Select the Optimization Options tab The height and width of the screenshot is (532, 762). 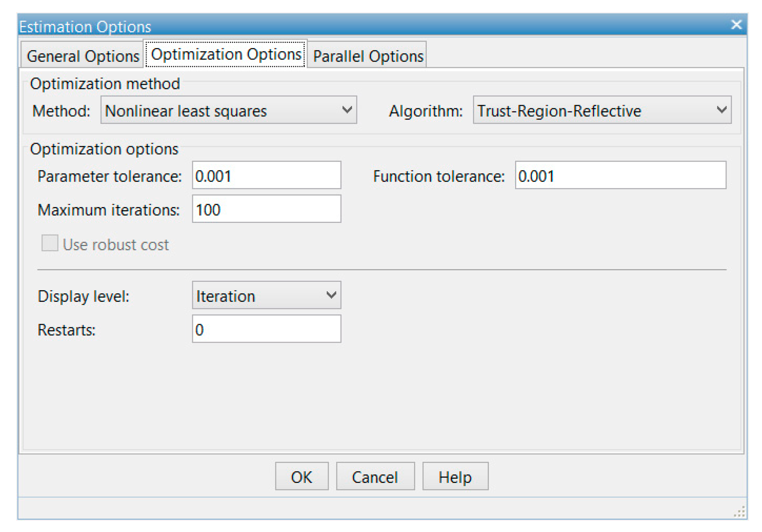pos(226,54)
